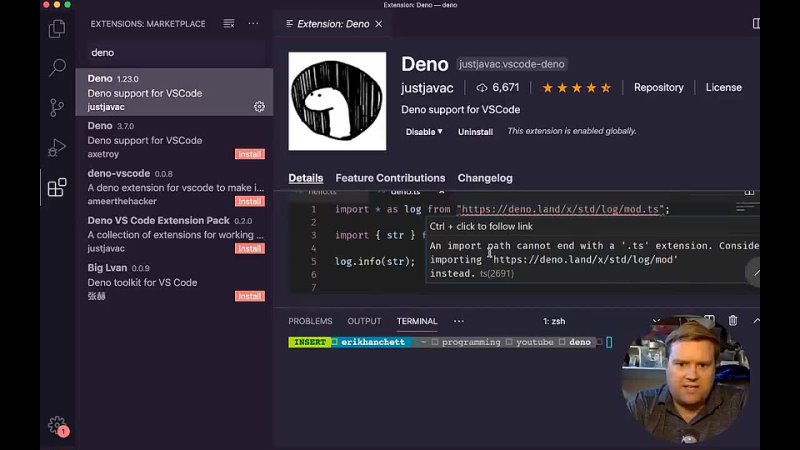Image resolution: width=800 pixels, height=450 pixels.
Task: Maximize terminal panel with chevron up
Action: [x=756, y=320]
